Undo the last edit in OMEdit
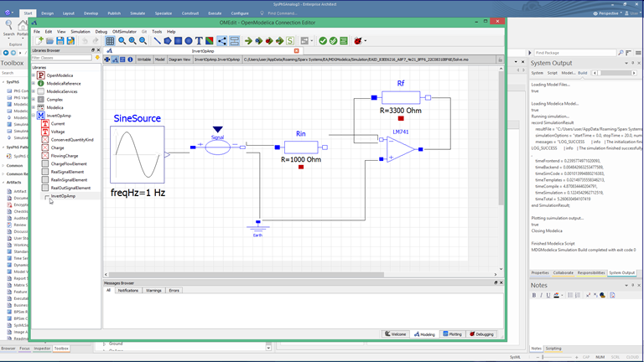Screen dimensions: 644x362 pos(85,40)
